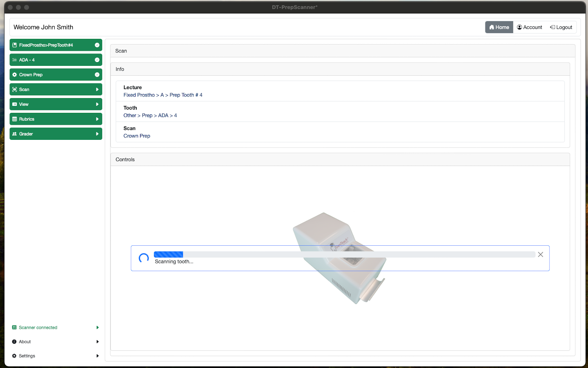Click the 'Scanner connected' status text
588x368 pixels.
coord(38,328)
